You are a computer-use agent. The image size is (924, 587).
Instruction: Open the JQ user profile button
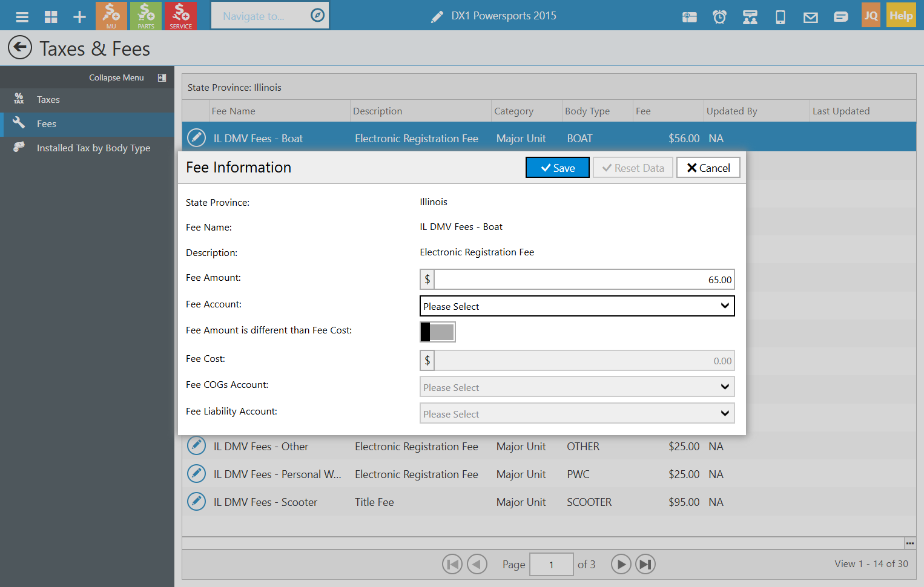(871, 16)
